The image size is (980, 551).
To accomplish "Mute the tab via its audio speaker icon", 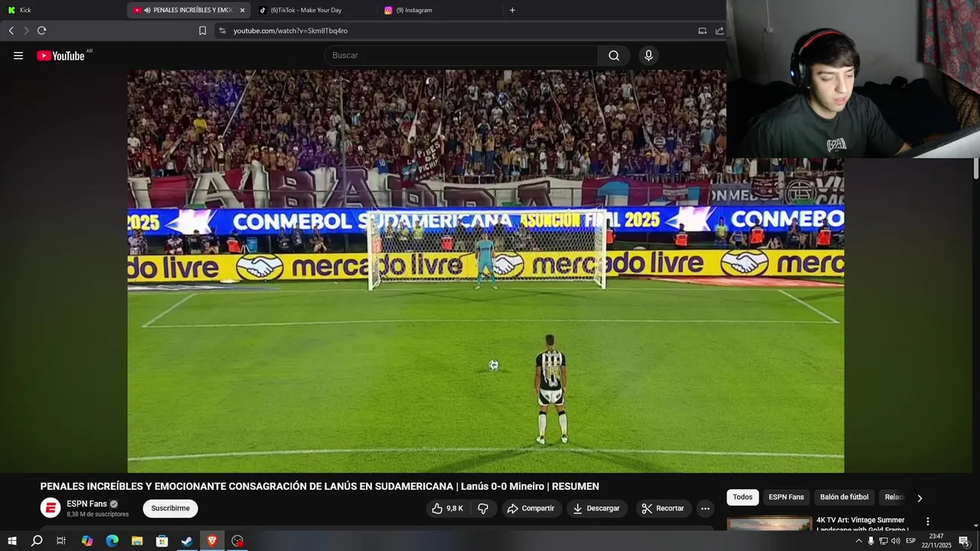I will click(147, 10).
